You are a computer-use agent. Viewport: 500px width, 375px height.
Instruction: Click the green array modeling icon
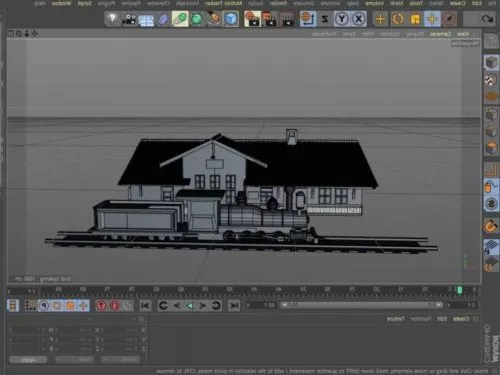coord(180,19)
